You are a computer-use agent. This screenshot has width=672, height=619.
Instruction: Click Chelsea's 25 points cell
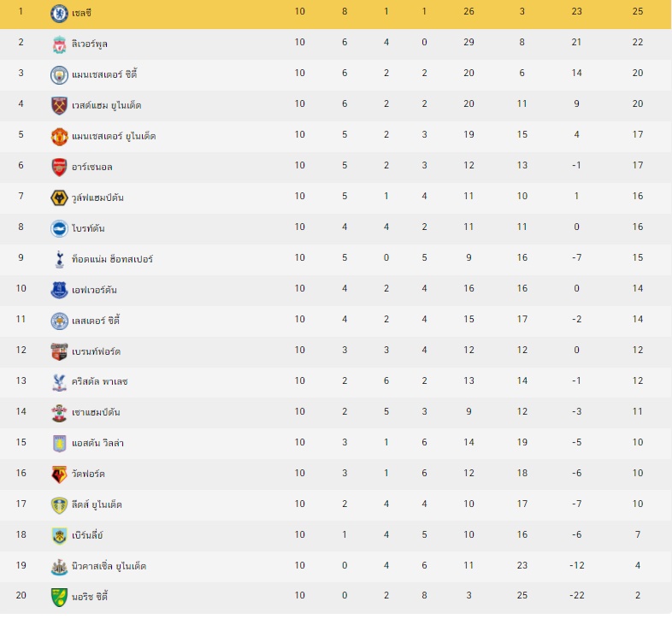[638, 12]
